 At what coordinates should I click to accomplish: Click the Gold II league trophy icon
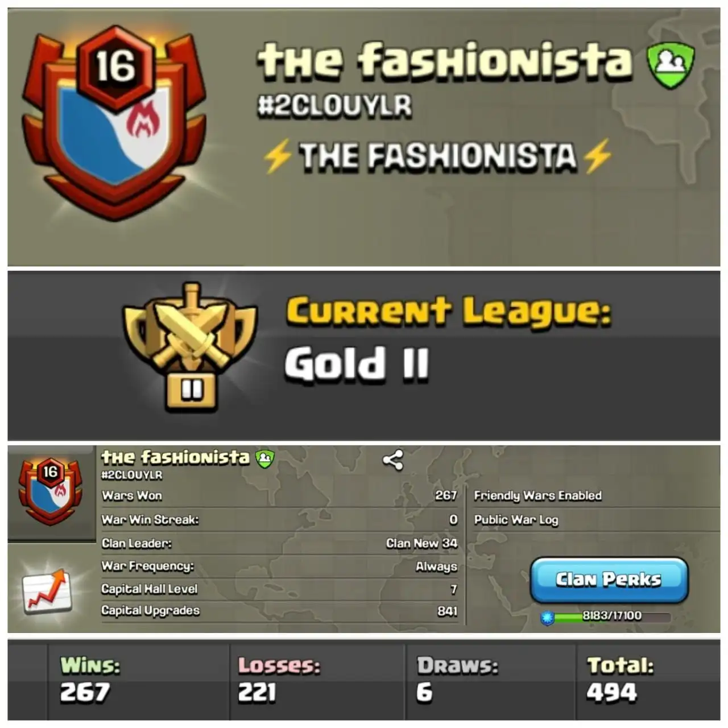coord(191,347)
